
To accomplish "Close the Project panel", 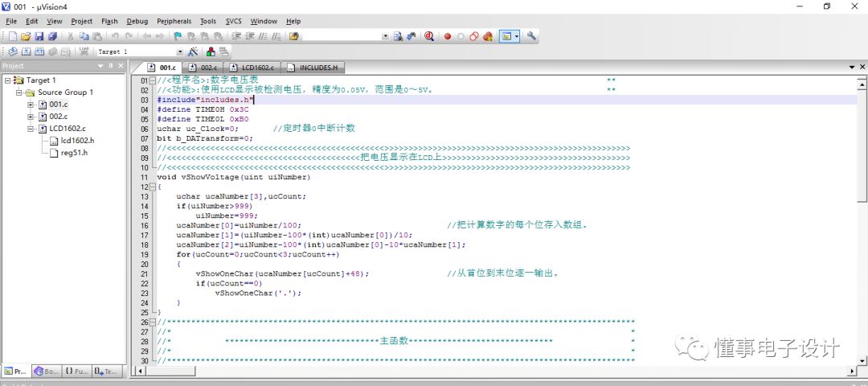I will (120, 66).
